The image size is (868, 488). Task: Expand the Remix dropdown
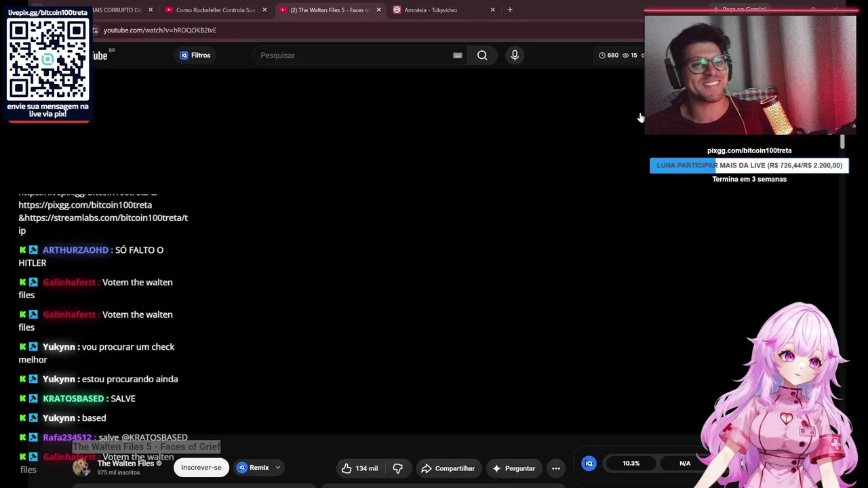coord(259,468)
